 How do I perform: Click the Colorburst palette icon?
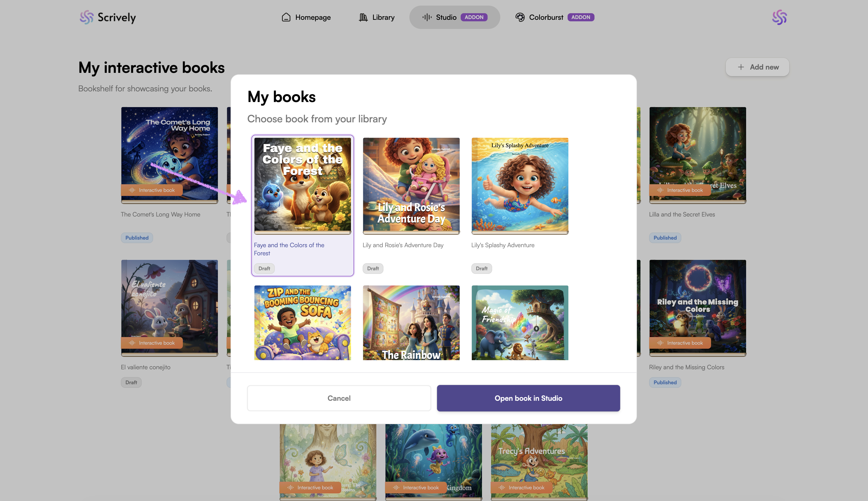520,17
